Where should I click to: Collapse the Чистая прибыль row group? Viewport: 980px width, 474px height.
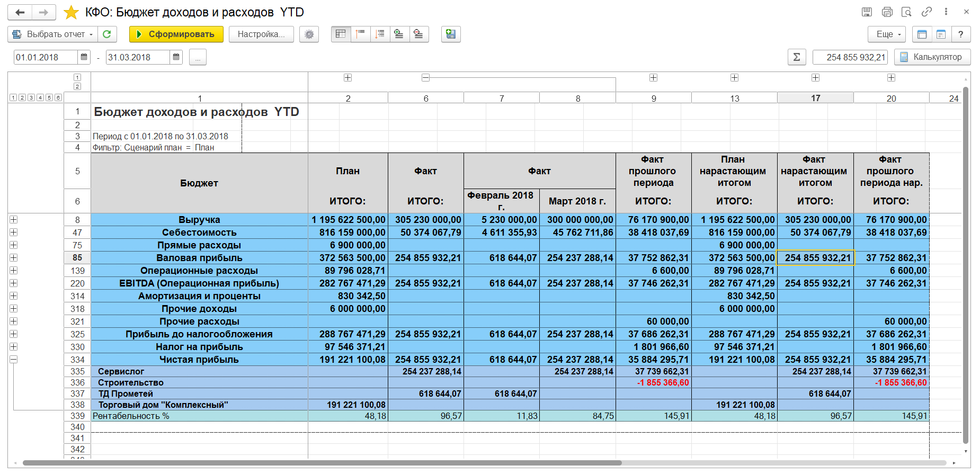[x=14, y=360]
